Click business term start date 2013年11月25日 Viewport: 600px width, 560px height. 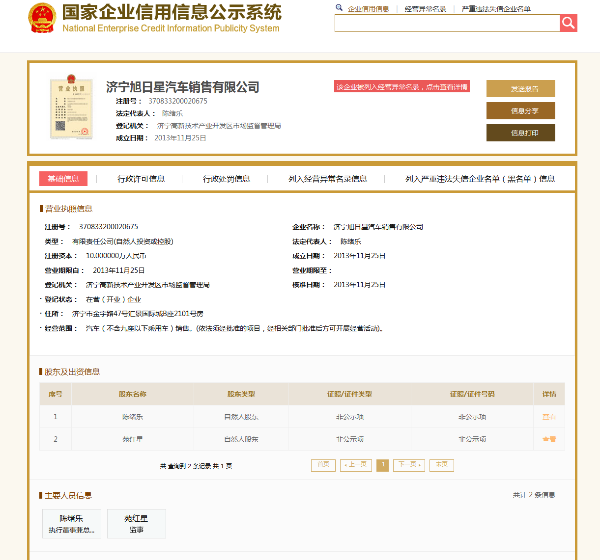click(x=119, y=270)
